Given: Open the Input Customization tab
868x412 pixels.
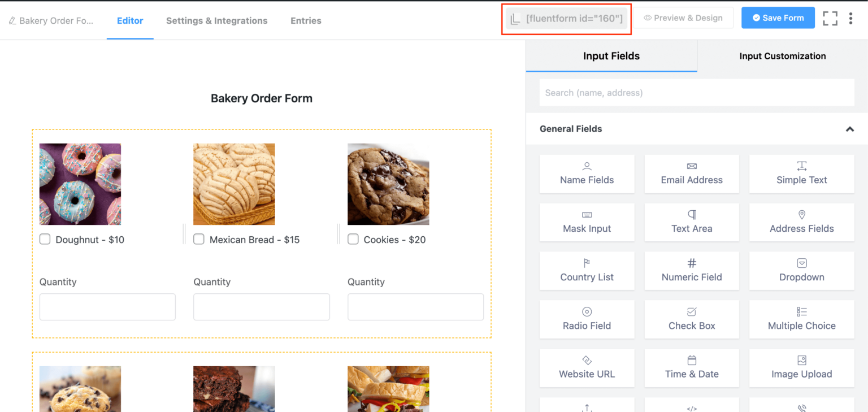Looking at the screenshot, I should click(x=783, y=56).
